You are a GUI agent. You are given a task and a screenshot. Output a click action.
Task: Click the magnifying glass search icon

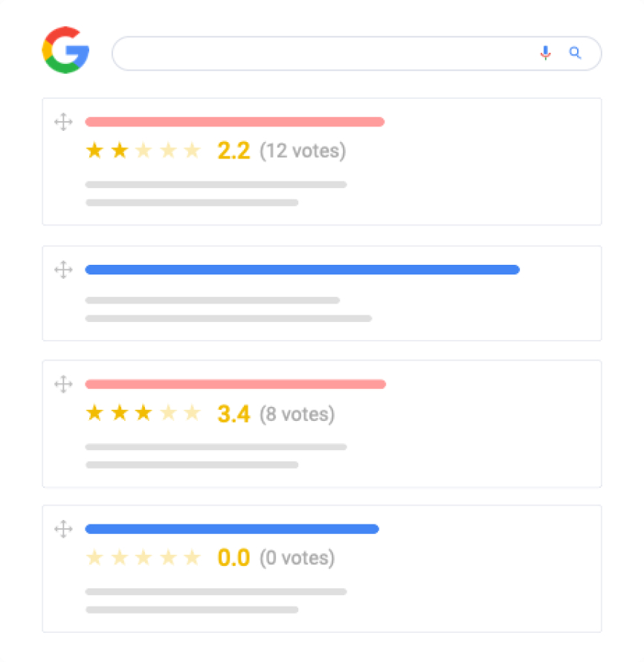point(574,53)
